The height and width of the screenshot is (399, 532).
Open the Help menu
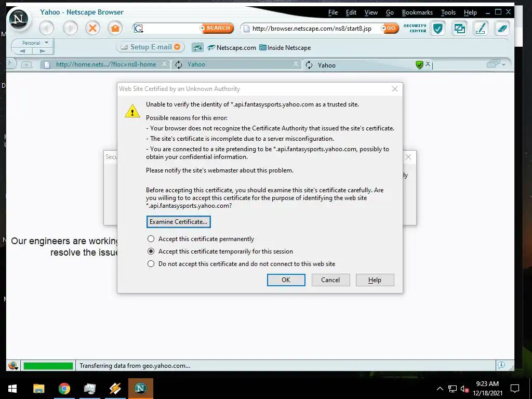470,12
